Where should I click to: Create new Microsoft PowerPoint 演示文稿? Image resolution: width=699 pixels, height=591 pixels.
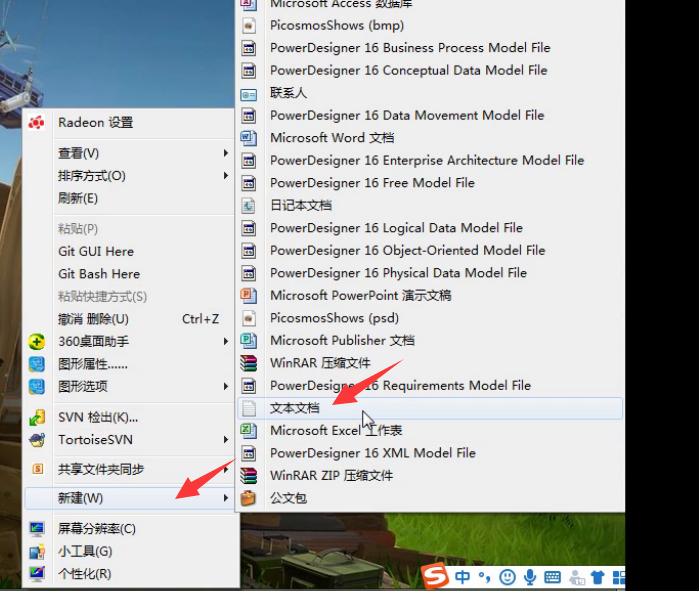[430, 296]
